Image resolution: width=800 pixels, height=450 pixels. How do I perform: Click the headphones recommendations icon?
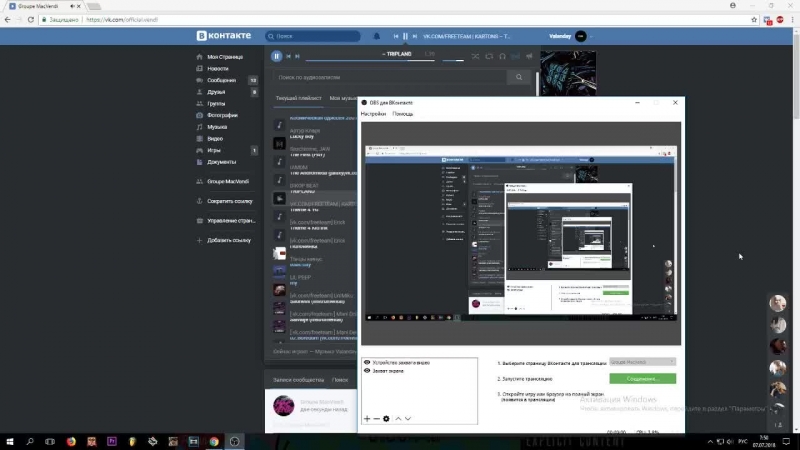pos(502,56)
